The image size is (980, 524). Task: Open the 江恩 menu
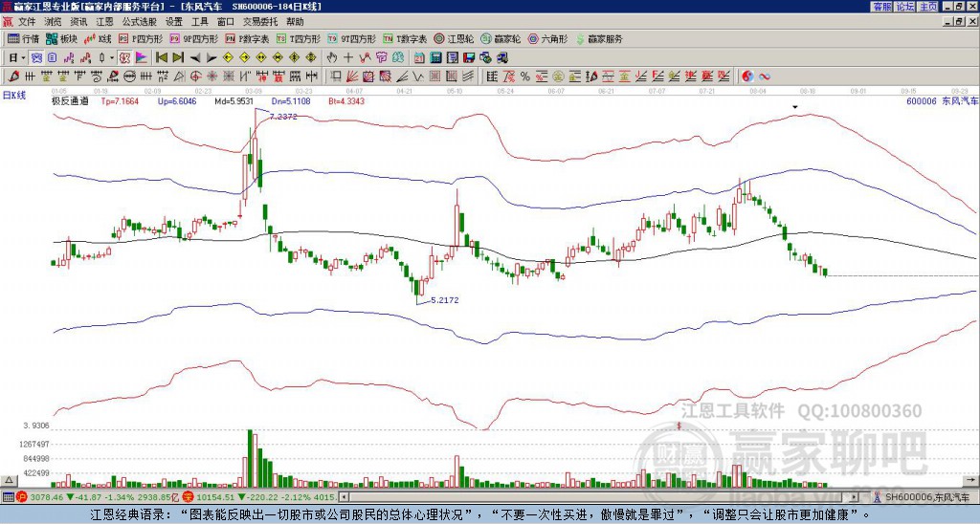click(104, 21)
